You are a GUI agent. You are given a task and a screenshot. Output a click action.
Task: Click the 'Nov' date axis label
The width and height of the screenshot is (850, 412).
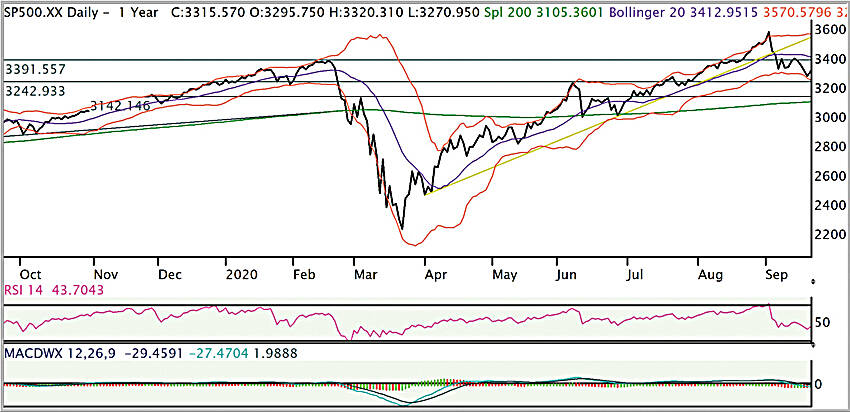click(106, 275)
